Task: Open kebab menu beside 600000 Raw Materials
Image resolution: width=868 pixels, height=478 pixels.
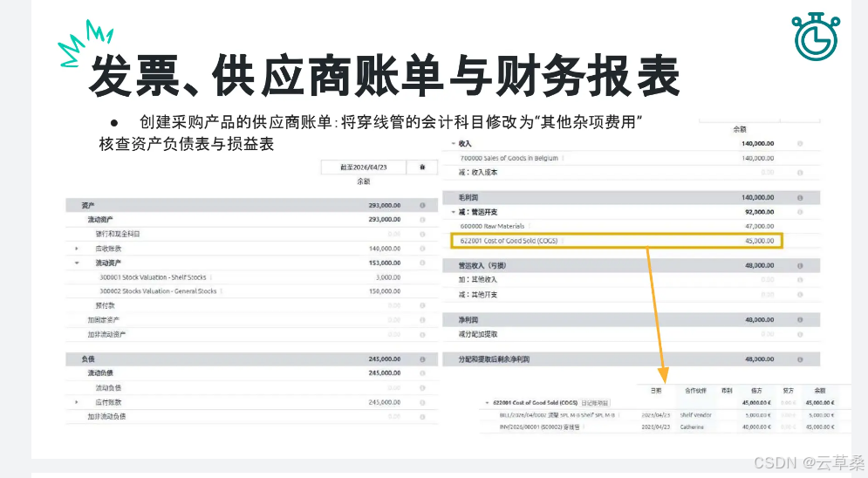Action: [x=530, y=226]
